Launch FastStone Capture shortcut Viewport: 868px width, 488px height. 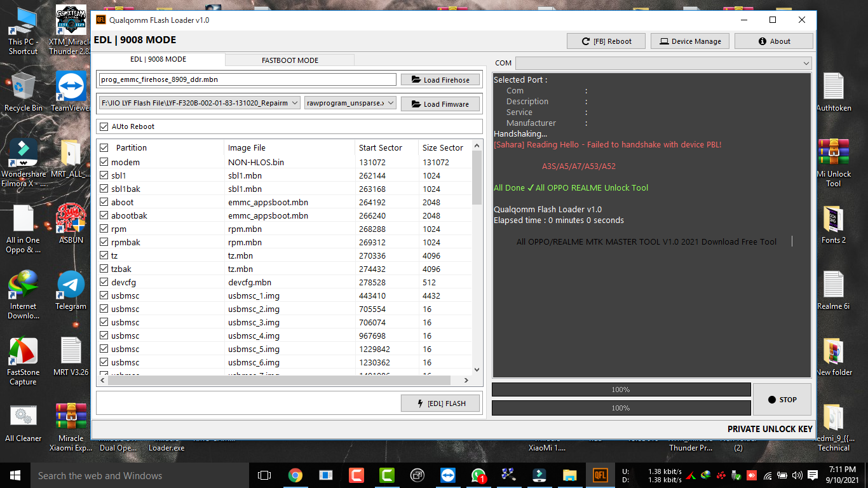[x=24, y=360]
